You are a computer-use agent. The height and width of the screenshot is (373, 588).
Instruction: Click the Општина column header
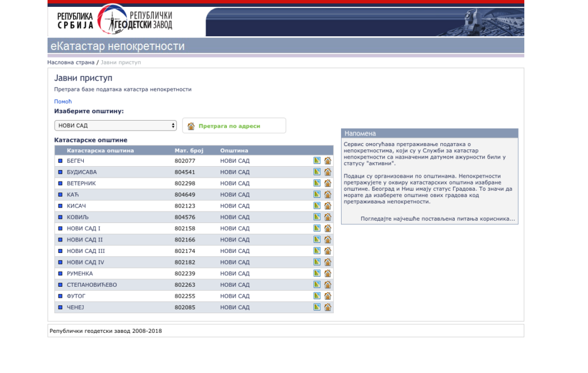[234, 151]
